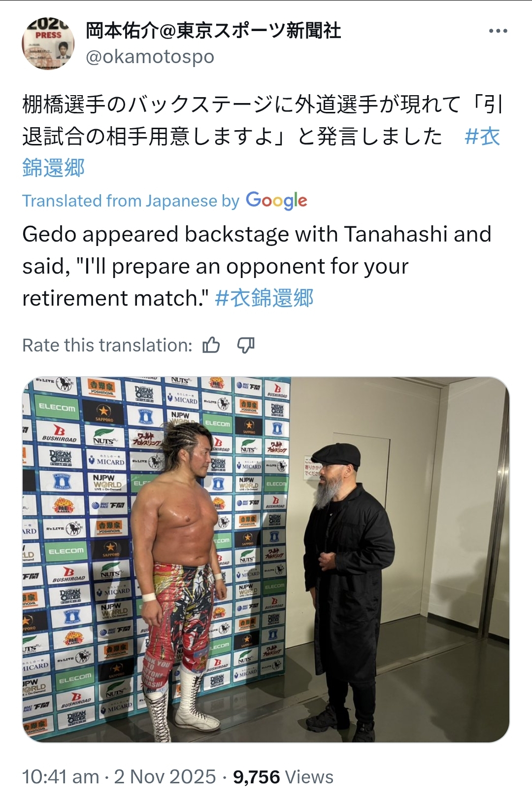
Task: Click the 9,756 Views count
Action: pos(283,777)
